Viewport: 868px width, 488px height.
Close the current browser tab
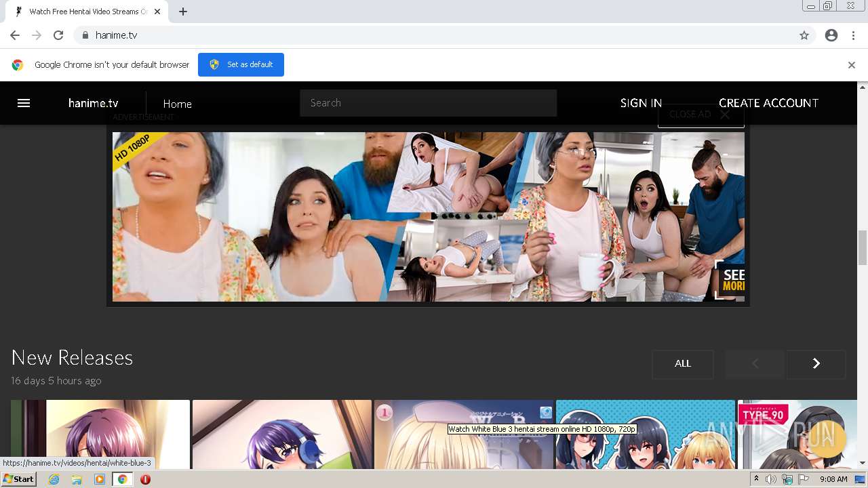(157, 12)
